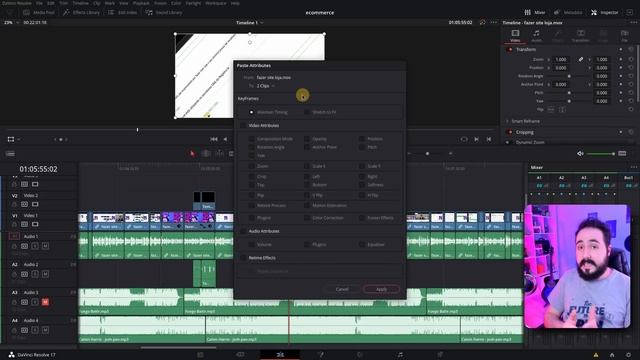Click the Zoom link chain icon

point(580,60)
